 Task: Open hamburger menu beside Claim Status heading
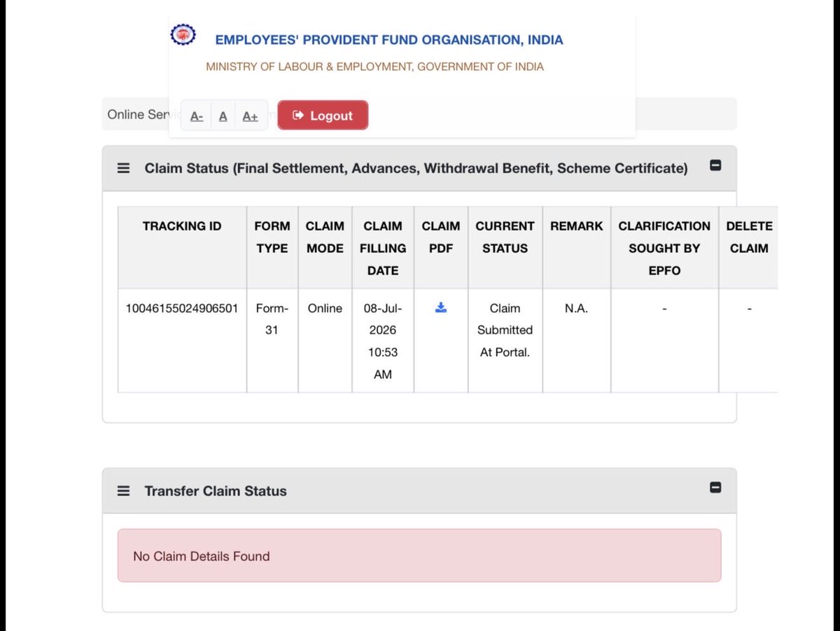click(x=124, y=169)
